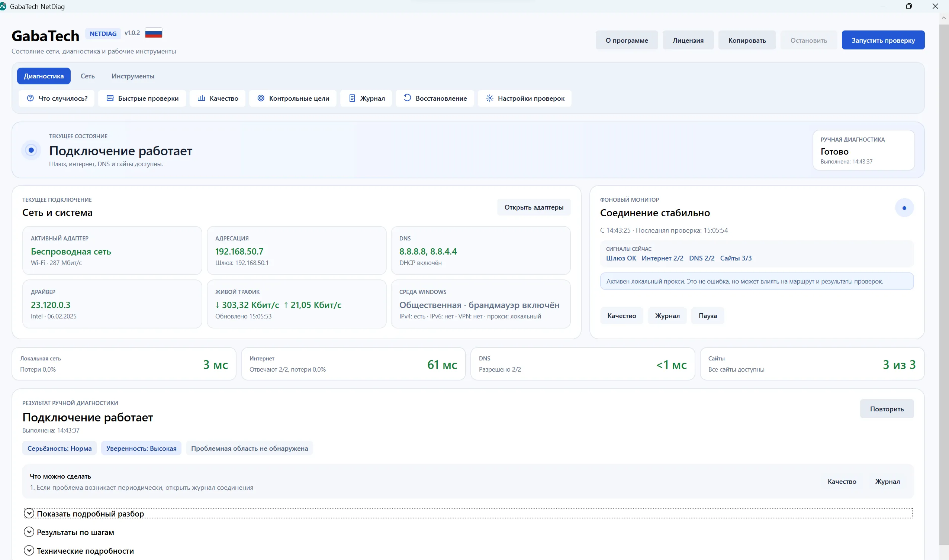Click the "Остановить" button
Screen dimensions: 949x560
coord(808,40)
